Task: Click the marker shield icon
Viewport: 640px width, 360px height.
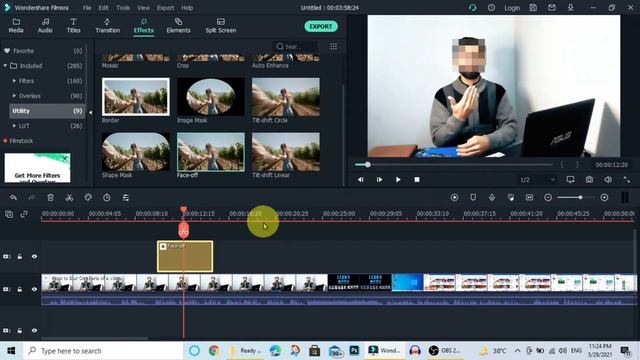Action: (473, 198)
